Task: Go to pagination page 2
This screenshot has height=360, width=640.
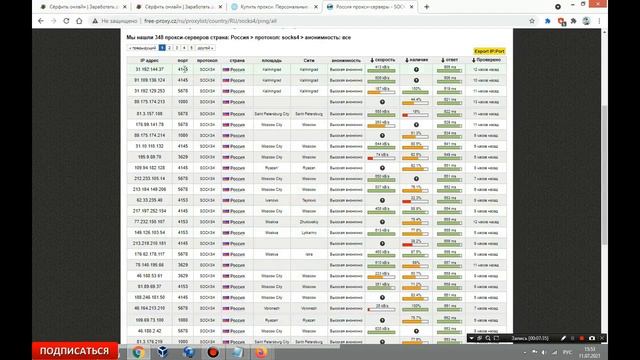Action: (169, 48)
